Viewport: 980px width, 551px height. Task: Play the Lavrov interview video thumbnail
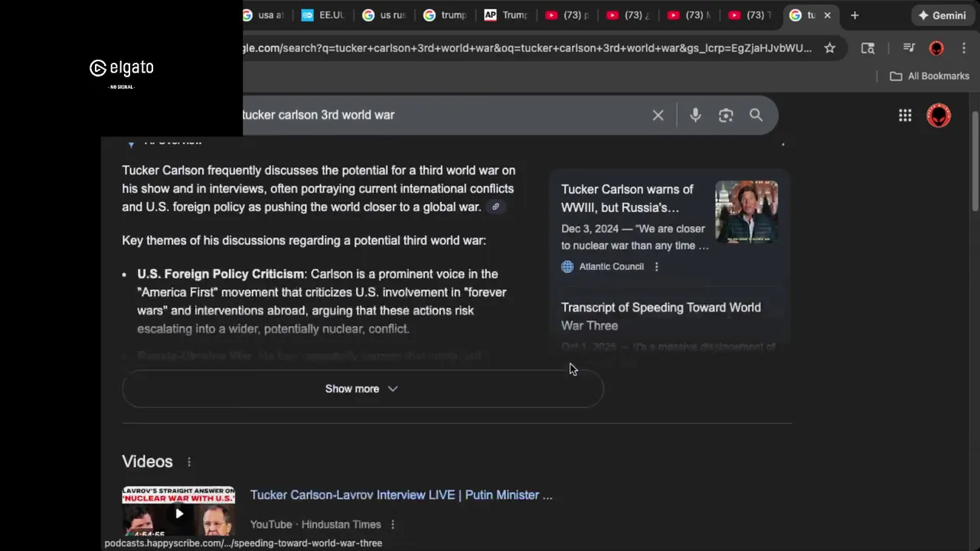coord(178,512)
